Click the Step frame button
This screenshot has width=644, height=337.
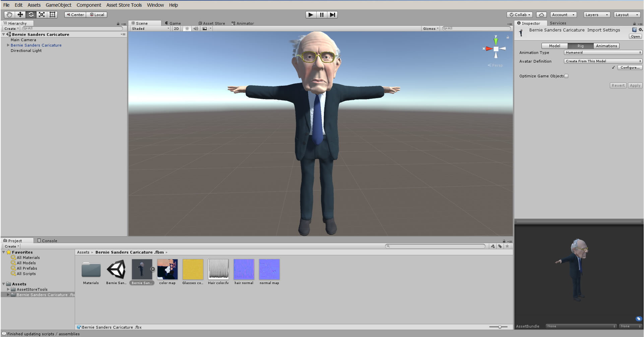click(x=332, y=15)
